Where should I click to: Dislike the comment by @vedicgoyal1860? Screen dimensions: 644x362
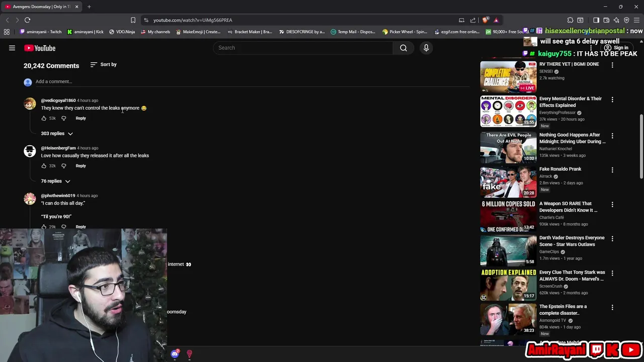coord(64,118)
